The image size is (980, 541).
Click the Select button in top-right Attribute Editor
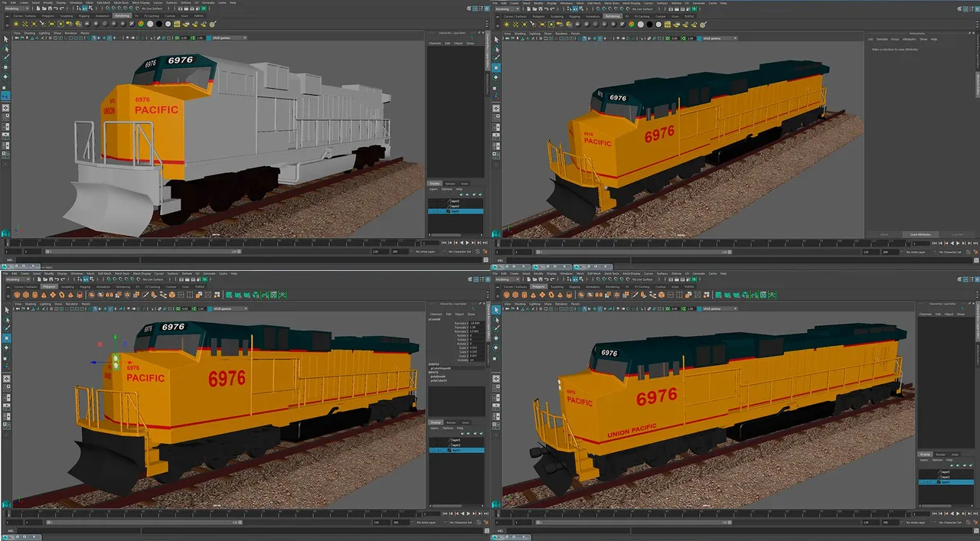click(884, 234)
